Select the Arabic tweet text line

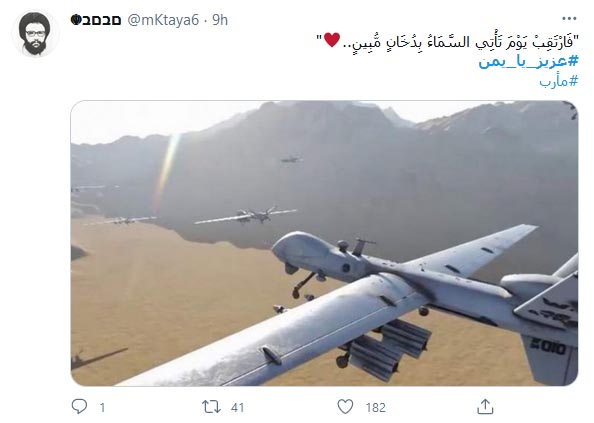point(447,41)
